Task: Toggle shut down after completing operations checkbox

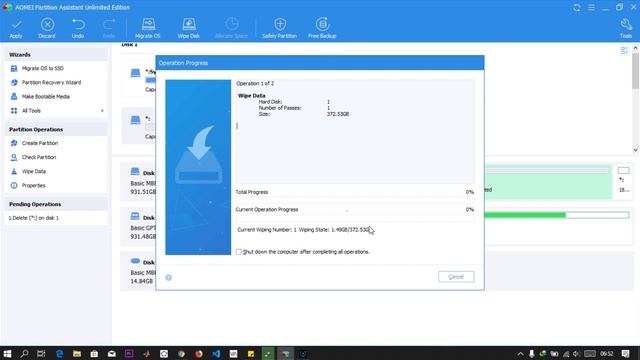Action: [239, 252]
